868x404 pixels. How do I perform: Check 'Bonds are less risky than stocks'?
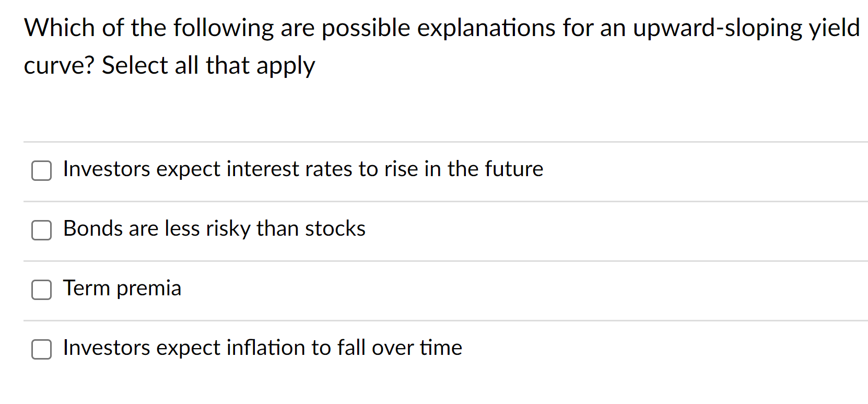[41, 230]
